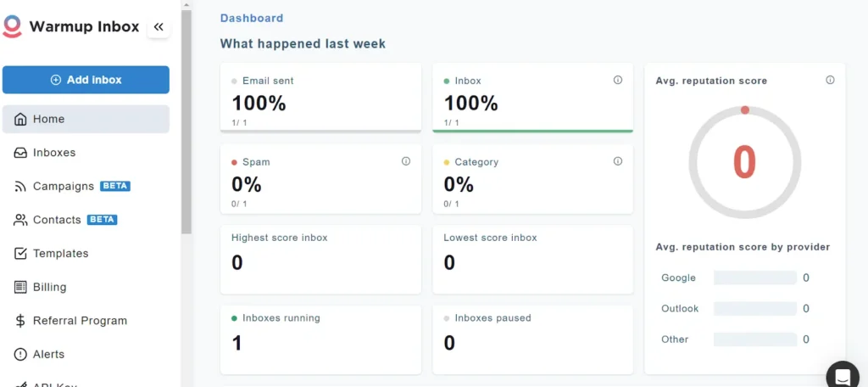Viewport: 868px width, 387px height.
Task: Click the Avg. reputation score info icon
Action: click(x=830, y=81)
